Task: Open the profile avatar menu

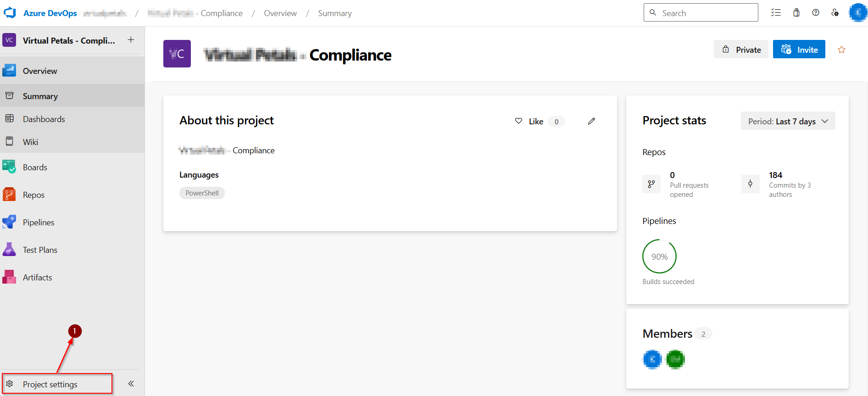Action: coord(857,13)
